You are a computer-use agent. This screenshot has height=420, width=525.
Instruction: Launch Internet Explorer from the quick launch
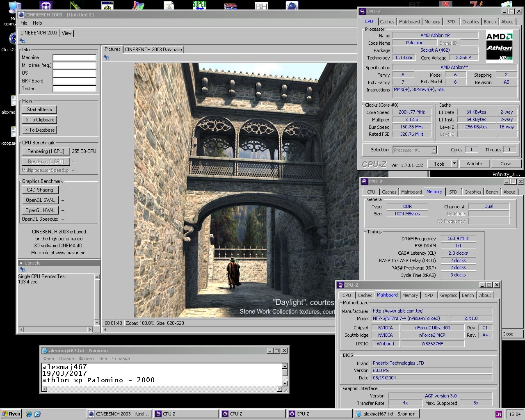[29, 414]
